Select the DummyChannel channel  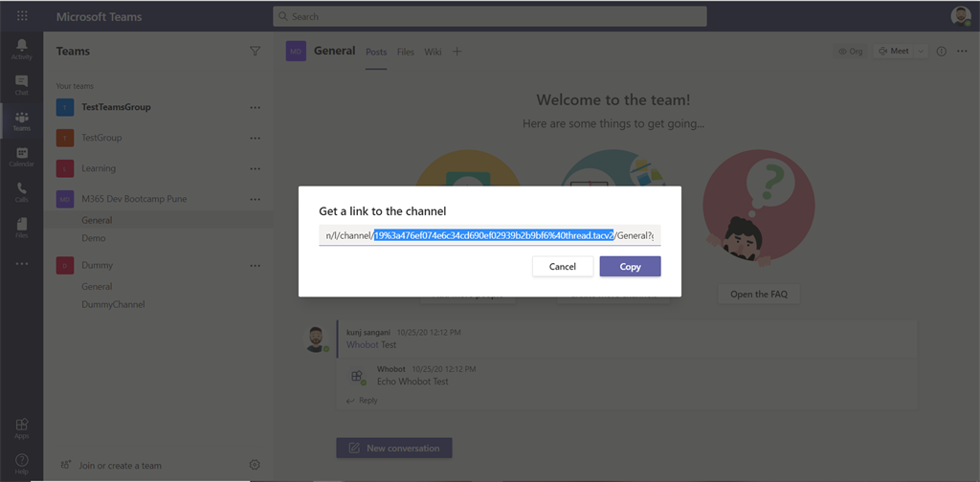pos(113,304)
